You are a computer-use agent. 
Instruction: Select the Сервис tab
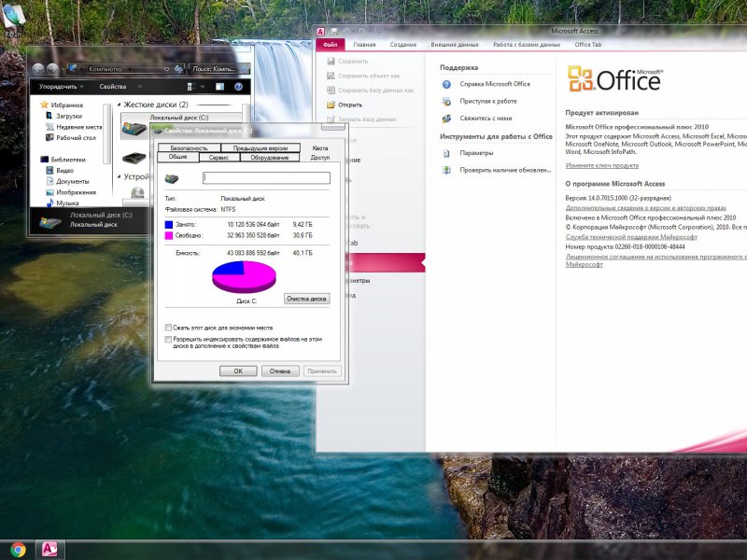218,157
